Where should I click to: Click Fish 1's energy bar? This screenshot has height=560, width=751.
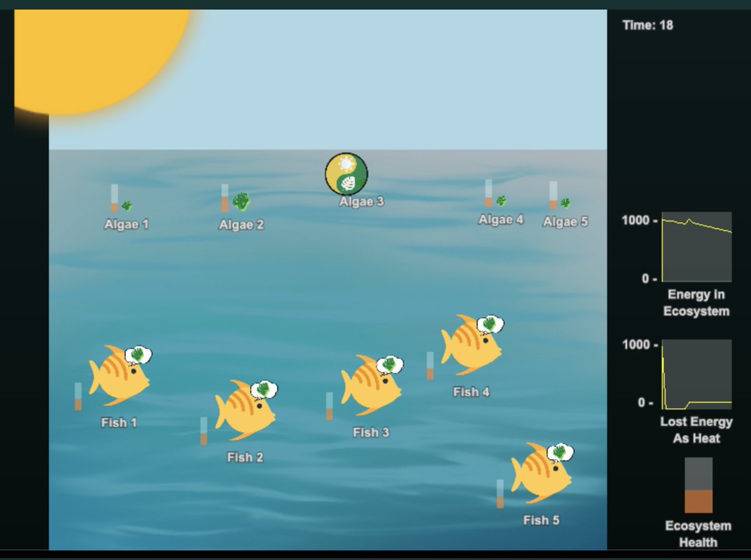tap(78, 396)
